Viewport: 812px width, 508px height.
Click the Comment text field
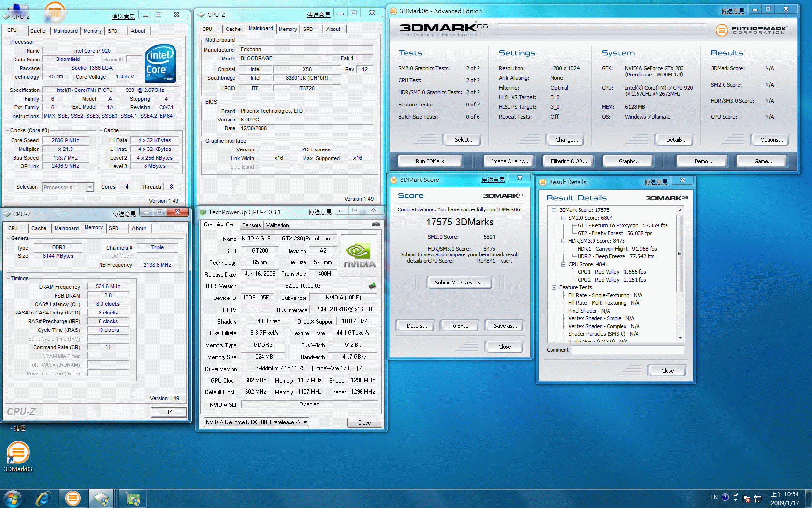point(627,350)
